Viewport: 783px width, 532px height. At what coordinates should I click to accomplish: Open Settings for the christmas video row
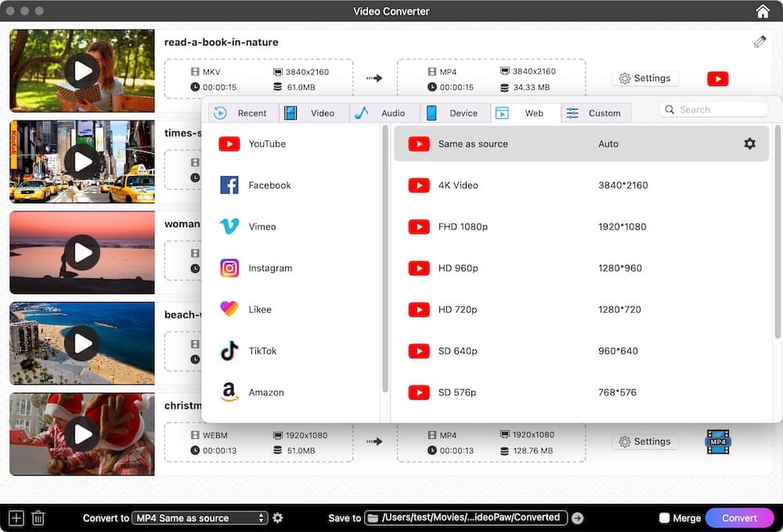(645, 441)
